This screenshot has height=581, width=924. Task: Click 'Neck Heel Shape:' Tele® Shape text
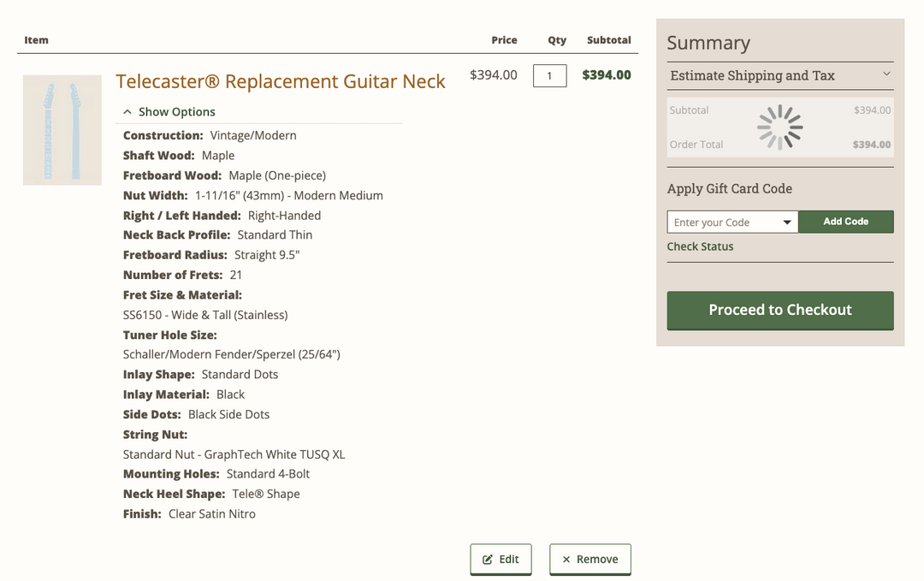[266, 495]
